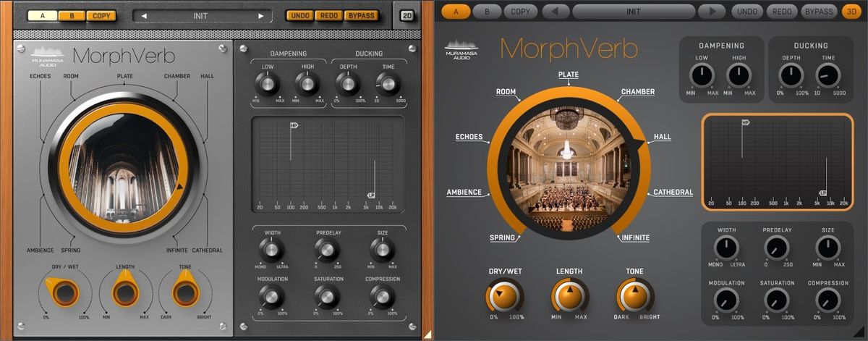868x341 pixels.
Task: Go to previous preset in left view
Action: pos(144,16)
